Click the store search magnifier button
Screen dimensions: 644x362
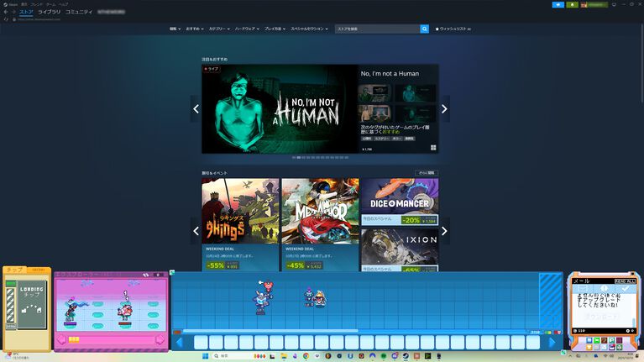(x=424, y=29)
